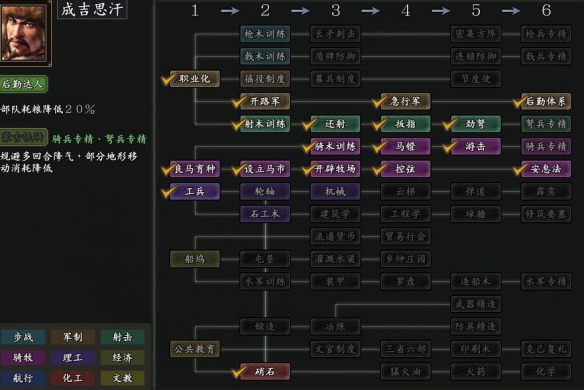Select the 还射 archery tech node
The height and width of the screenshot is (390, 584).
click(335, 124)
